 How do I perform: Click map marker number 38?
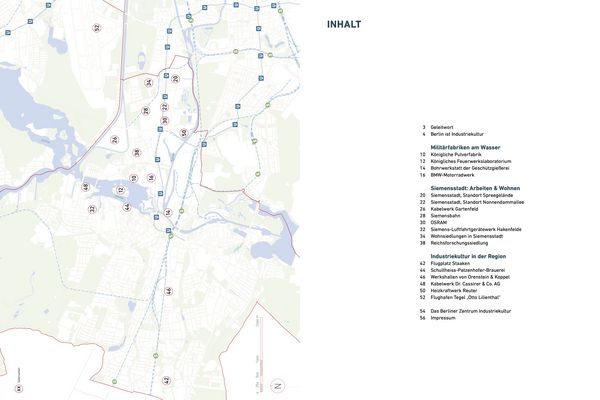click(x=137, y=153)
